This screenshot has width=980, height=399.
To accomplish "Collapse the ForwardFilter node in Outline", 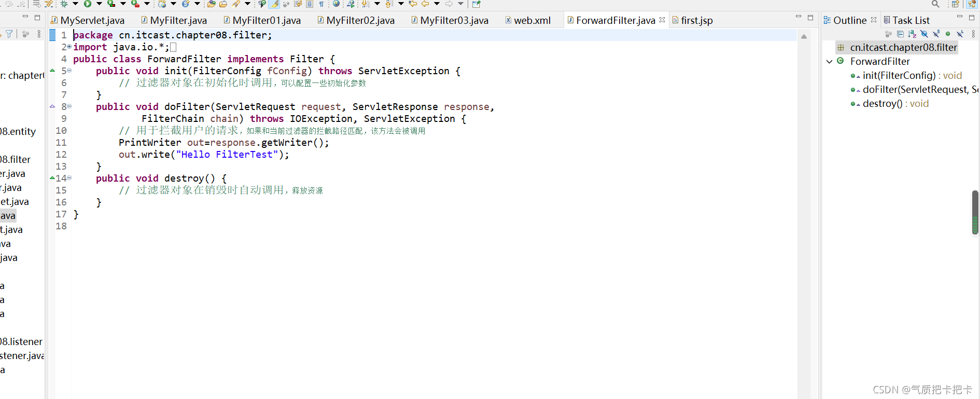I will [x=829, y=61].
